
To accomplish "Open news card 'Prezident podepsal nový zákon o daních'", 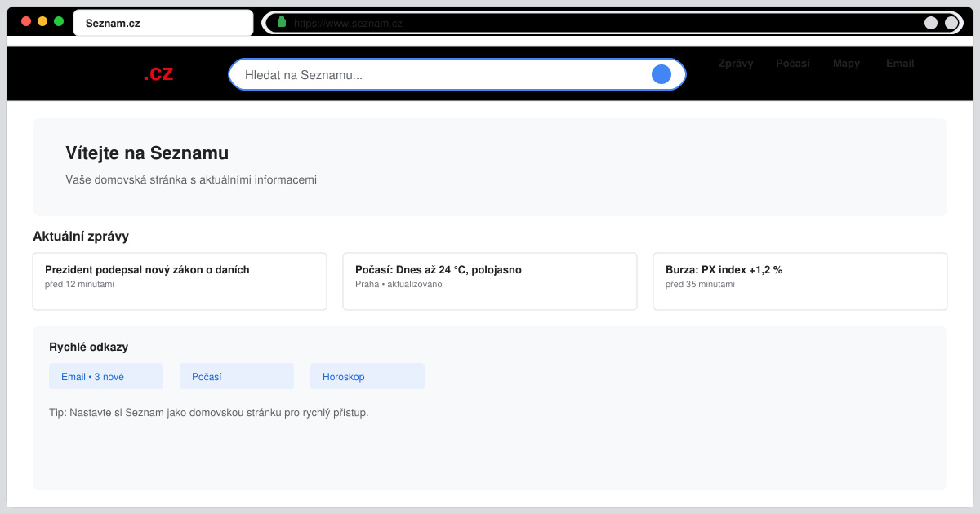I will pos(180,281).
